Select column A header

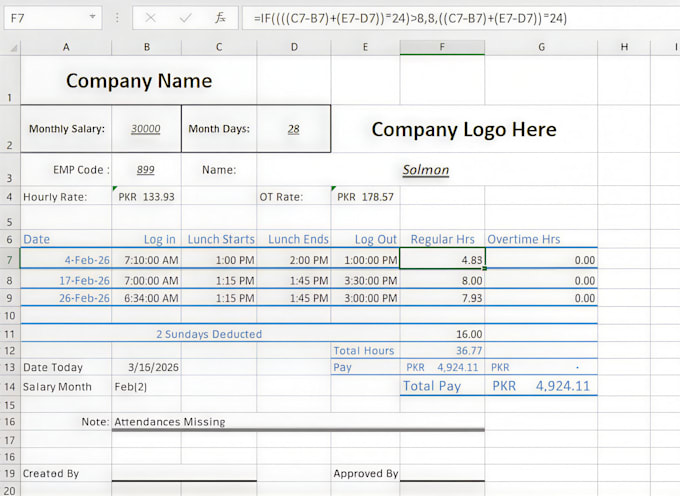pos(66,47)
